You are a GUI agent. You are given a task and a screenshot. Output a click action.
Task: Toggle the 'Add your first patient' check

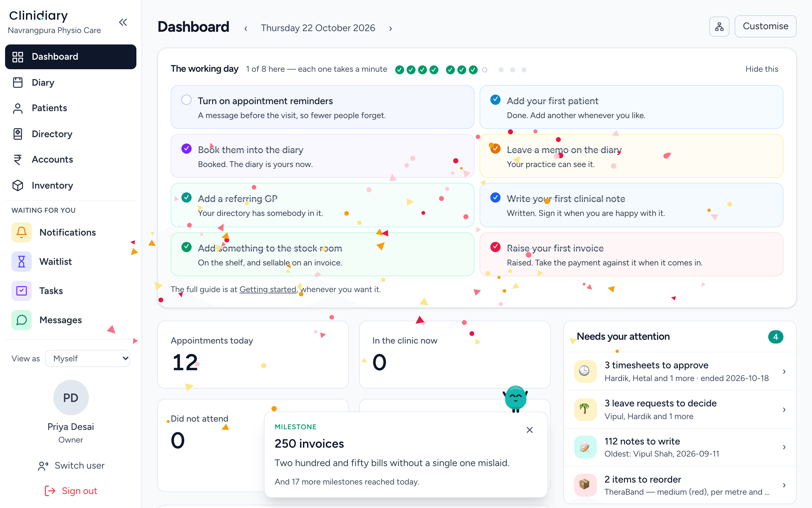(495, 100)
